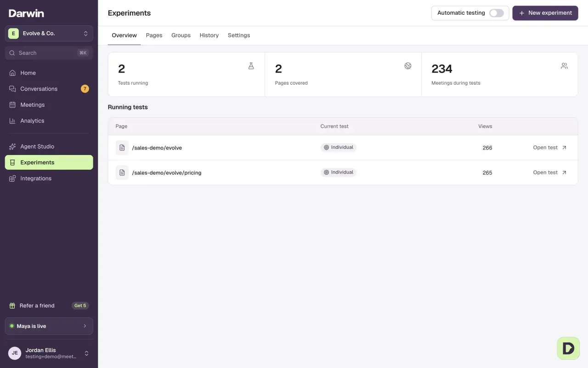Image resolution: width=588 pixels, height=368 pixels.
Task: Go to the History tab
Action: [x=209, y=35]
